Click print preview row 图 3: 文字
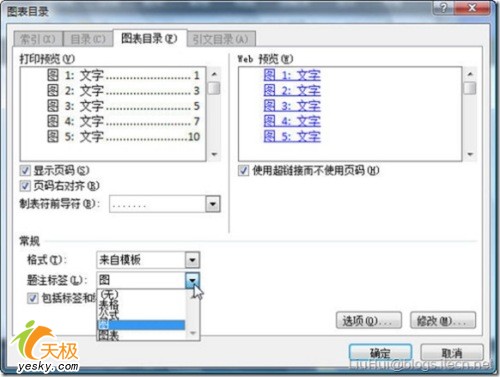This screenshot has width=500, height=377. tap(123, 106)
